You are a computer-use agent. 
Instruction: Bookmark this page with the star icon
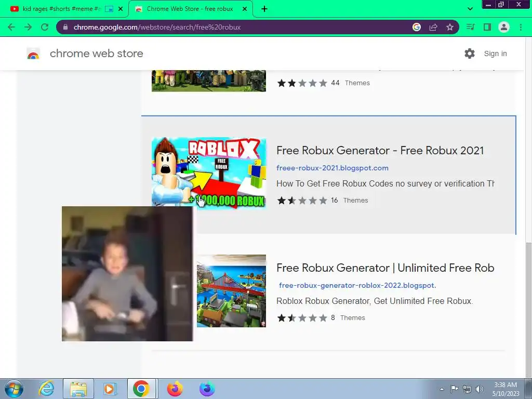tap(450, 27)
